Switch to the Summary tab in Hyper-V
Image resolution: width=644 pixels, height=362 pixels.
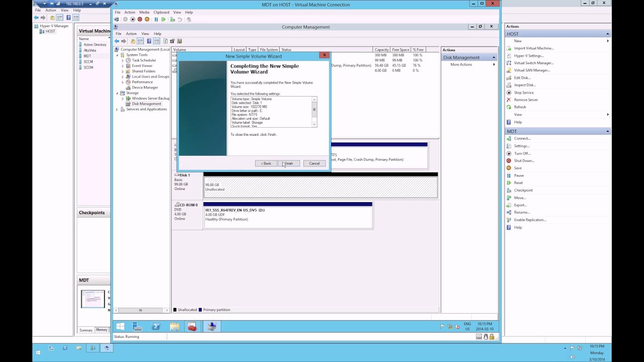(86, 330)
